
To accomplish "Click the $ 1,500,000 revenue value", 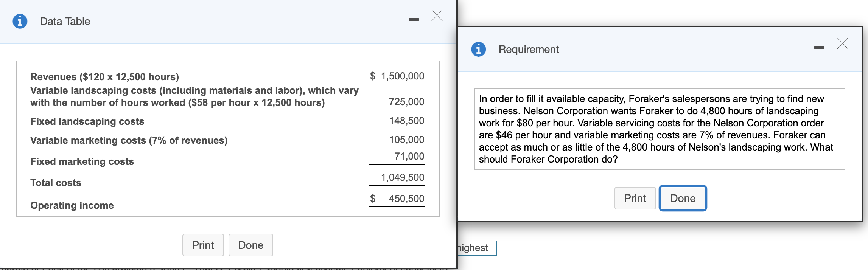I will click(397, 76).
